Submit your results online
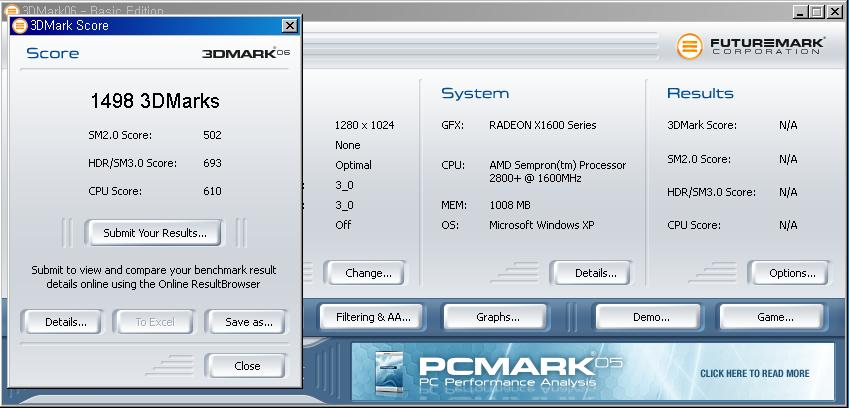Screen dimensions: 849x408 pyautogui.click(x=154, y=233)
